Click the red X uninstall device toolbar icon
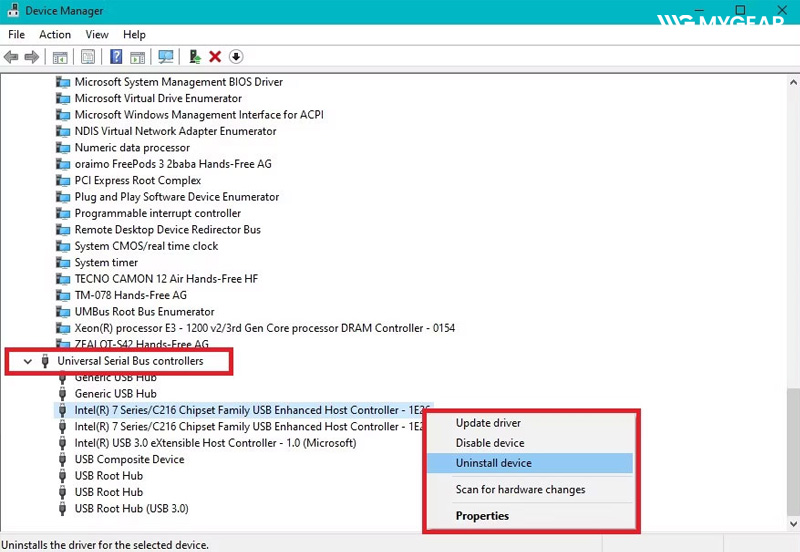Screen dimensions: 800x552 pos(215,56)
